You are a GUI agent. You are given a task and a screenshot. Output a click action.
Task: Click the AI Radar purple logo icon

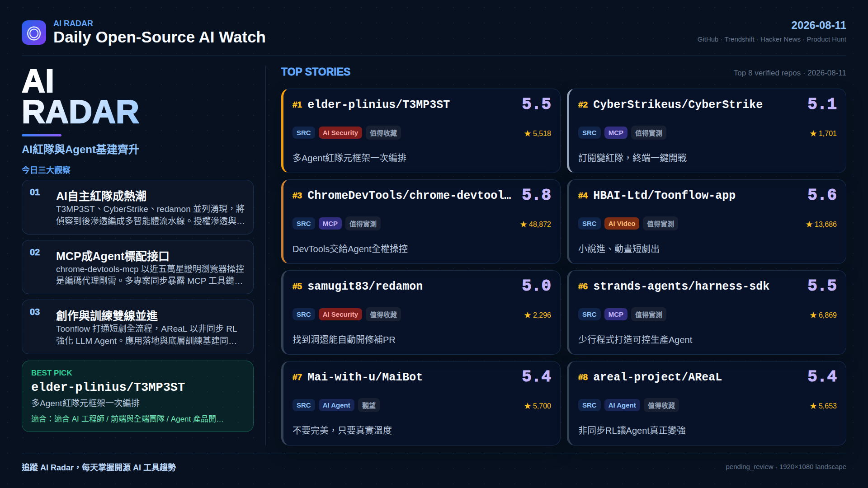[x=34, y=33]
